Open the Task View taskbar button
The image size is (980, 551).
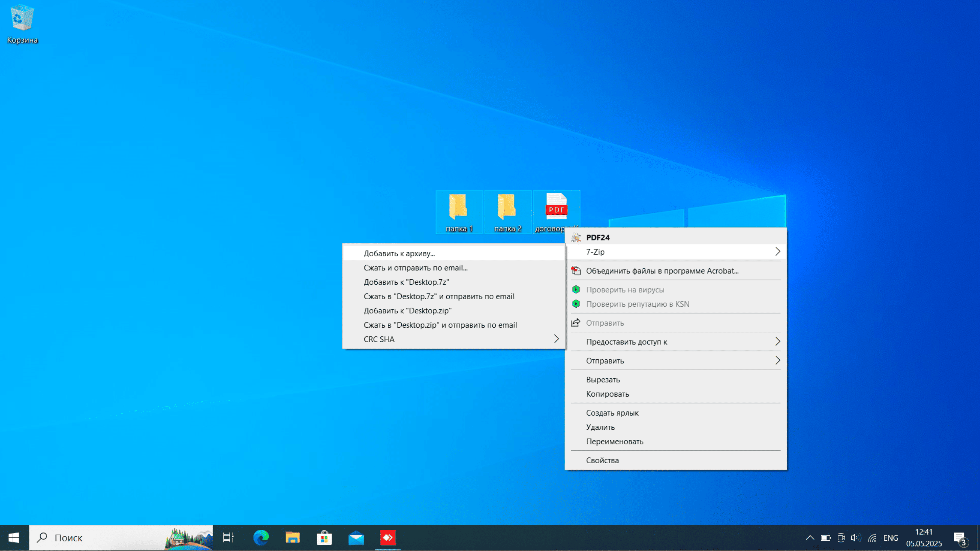[x=228, y=538]
